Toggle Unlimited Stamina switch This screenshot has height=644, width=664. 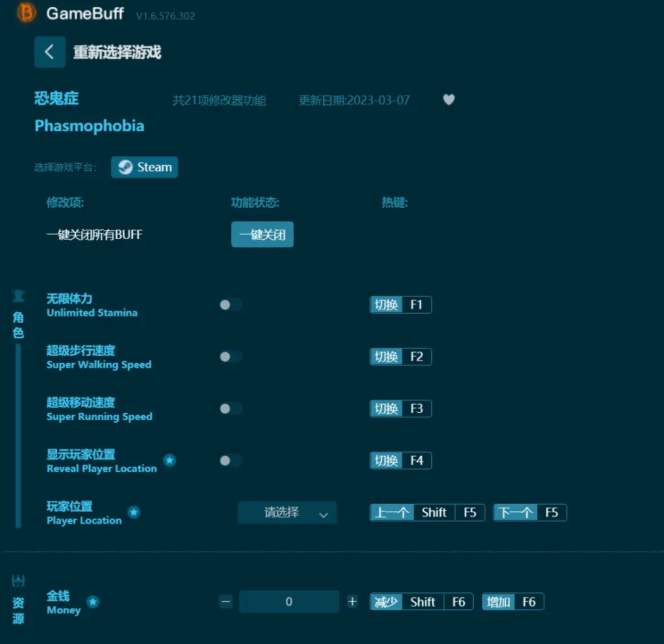(230, 305)
